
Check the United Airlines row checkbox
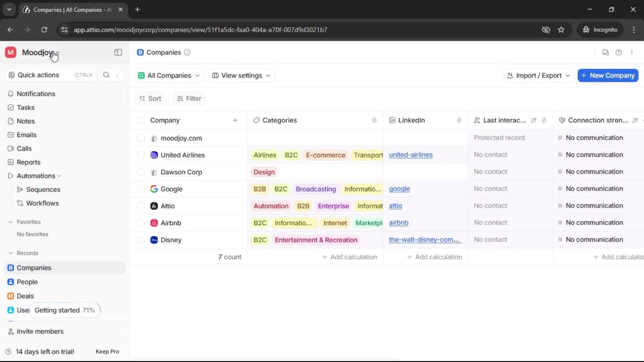[x=141, y=155]
